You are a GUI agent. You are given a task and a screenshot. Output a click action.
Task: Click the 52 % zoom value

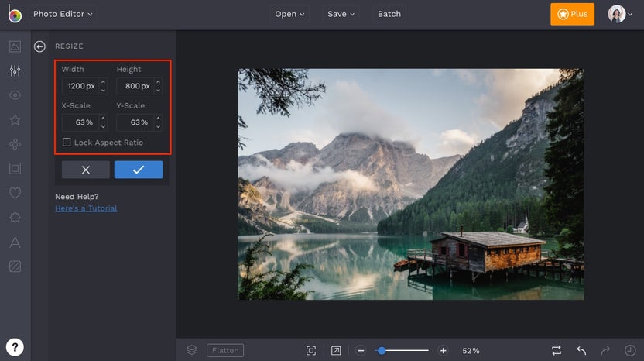click(x=471, y=351)
